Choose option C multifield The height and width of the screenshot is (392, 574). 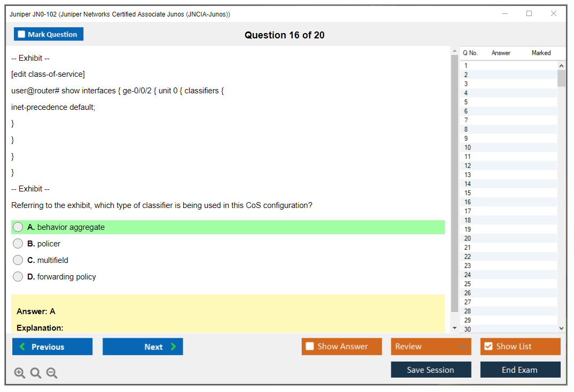tap(18, 260)
